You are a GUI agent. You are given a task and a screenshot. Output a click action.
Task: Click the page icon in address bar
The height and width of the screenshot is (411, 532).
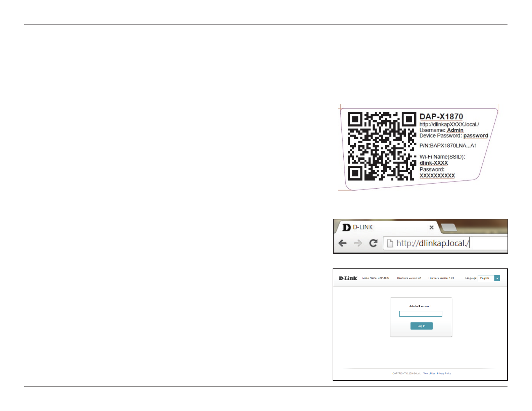390,243
